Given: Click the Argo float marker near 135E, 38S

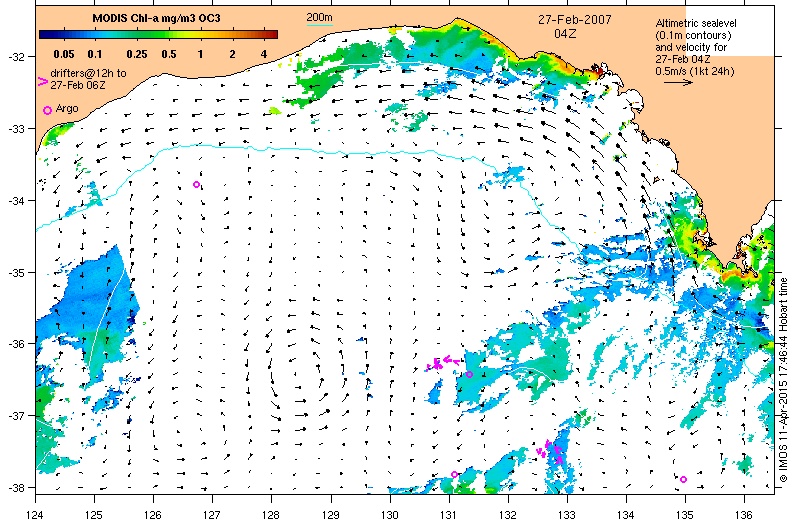Looking at the screenshot, I should (x=684, y=479).
